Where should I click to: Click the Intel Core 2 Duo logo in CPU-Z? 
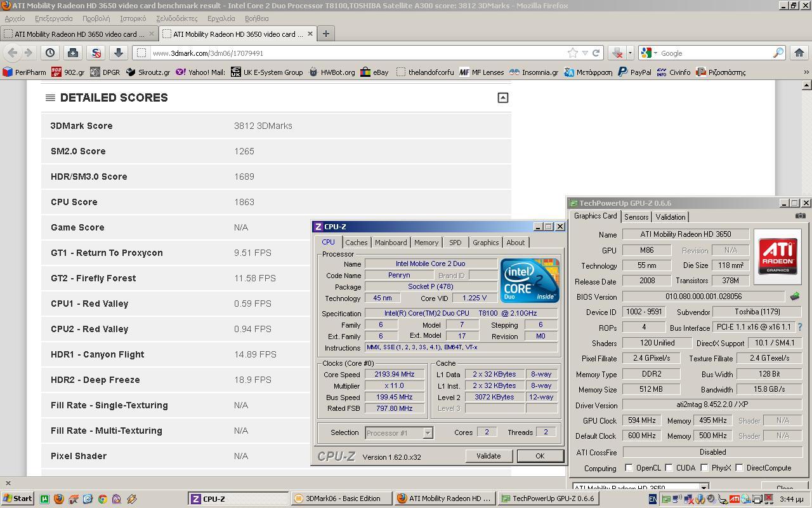point(530,280)
